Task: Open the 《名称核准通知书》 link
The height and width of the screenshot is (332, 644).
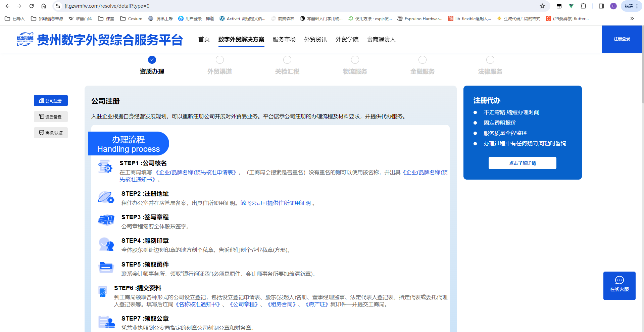Action: click(x=198, y=304)
